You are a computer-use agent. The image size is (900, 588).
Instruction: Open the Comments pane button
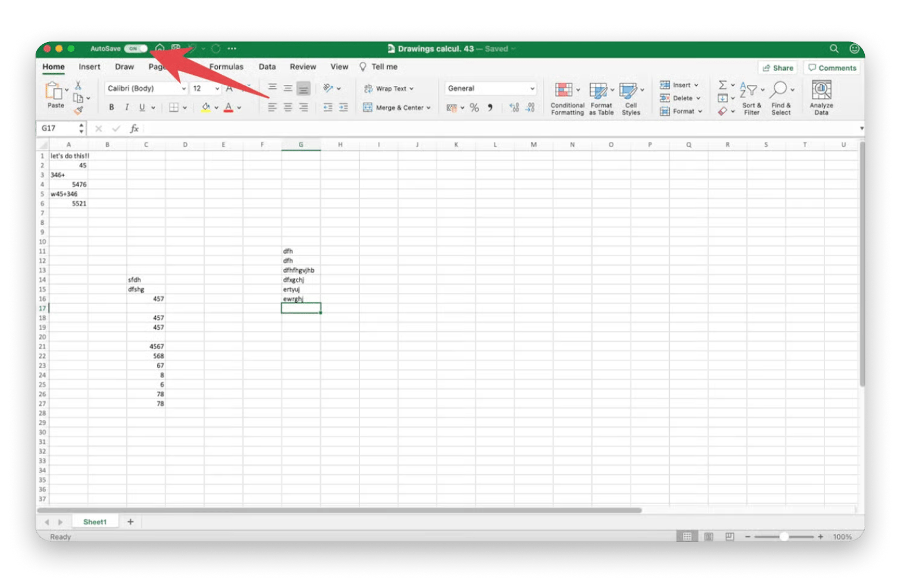click(832, 68)
